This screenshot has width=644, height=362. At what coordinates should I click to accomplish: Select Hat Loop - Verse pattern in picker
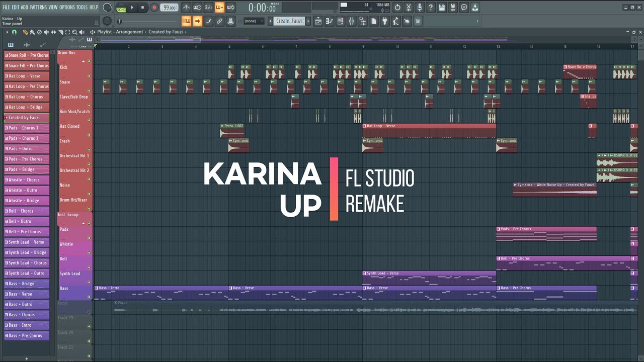27,76
